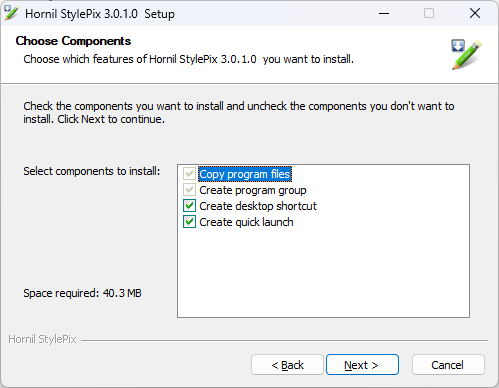Click the Space required: 40.3 MB text
The width and height of the screenshot is (499, 388).
point(82,293)
